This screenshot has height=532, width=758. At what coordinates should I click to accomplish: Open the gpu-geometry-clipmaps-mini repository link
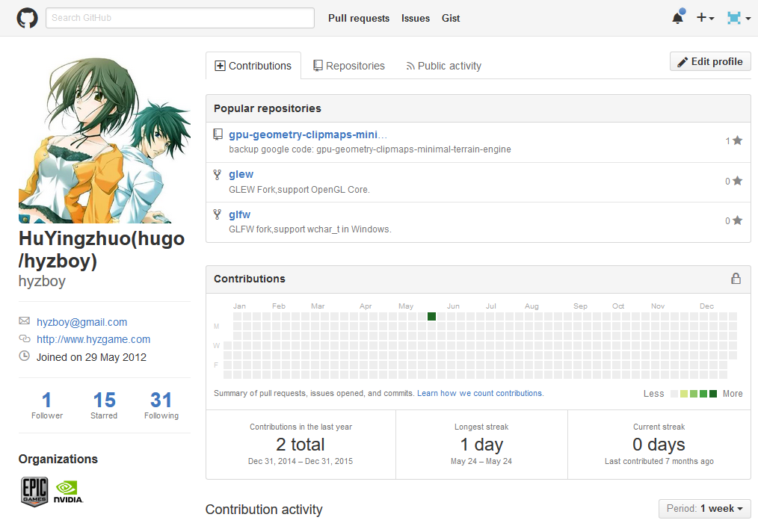[x=308, y=134]
